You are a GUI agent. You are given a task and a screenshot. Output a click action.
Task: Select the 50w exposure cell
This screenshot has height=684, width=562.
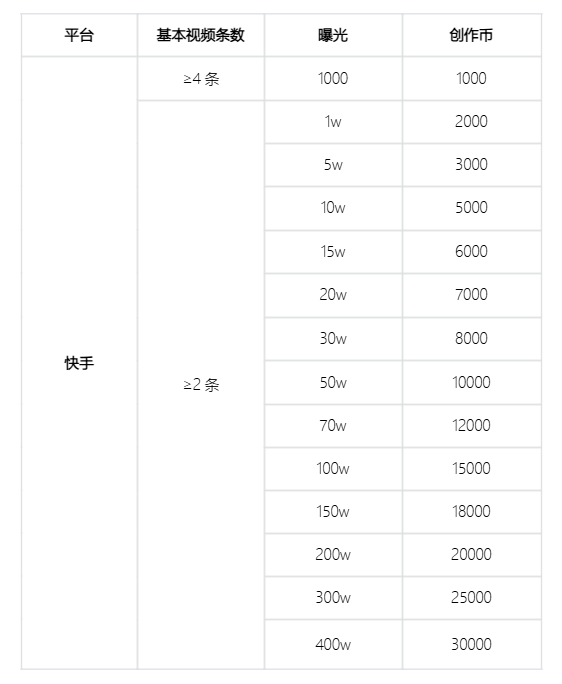[333, 383]
